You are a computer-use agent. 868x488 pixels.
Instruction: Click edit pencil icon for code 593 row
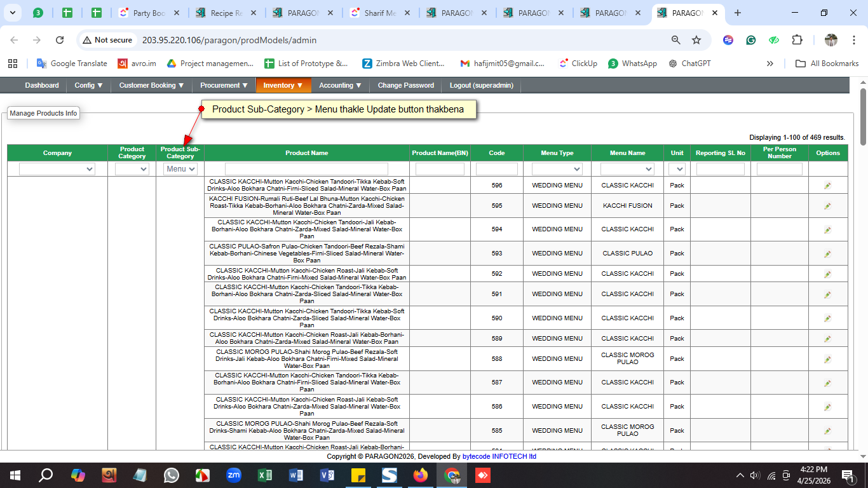pyautogui.click(x=827, y=254)
